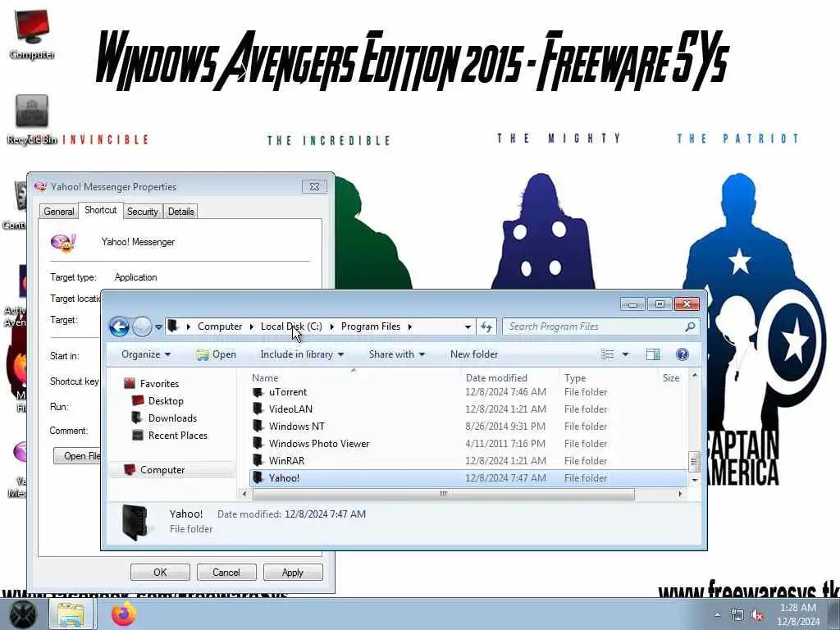Click the uTorrent folder icon
Image resolution: width=840 pixels, height=630 pixels.
[258, 392]
